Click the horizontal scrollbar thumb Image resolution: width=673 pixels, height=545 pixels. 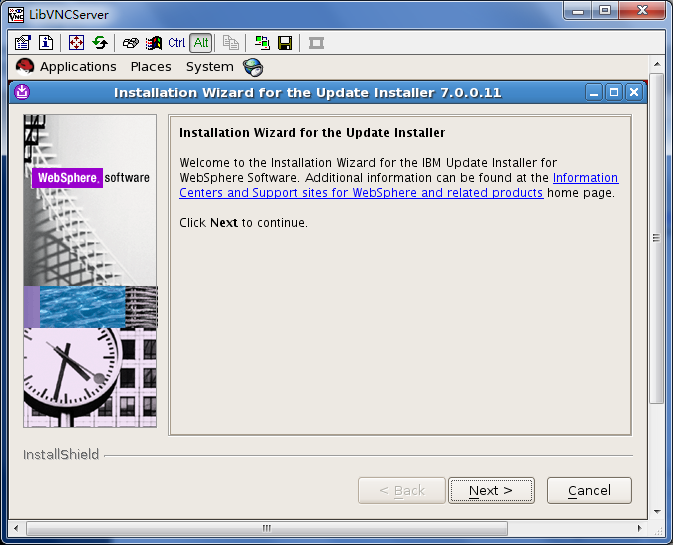pos(267,528)
